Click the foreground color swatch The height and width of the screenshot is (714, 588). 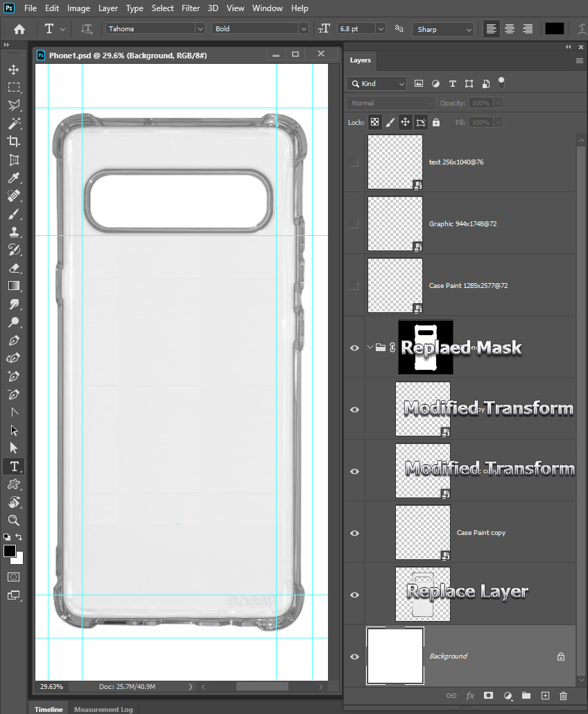pos(10,551)
